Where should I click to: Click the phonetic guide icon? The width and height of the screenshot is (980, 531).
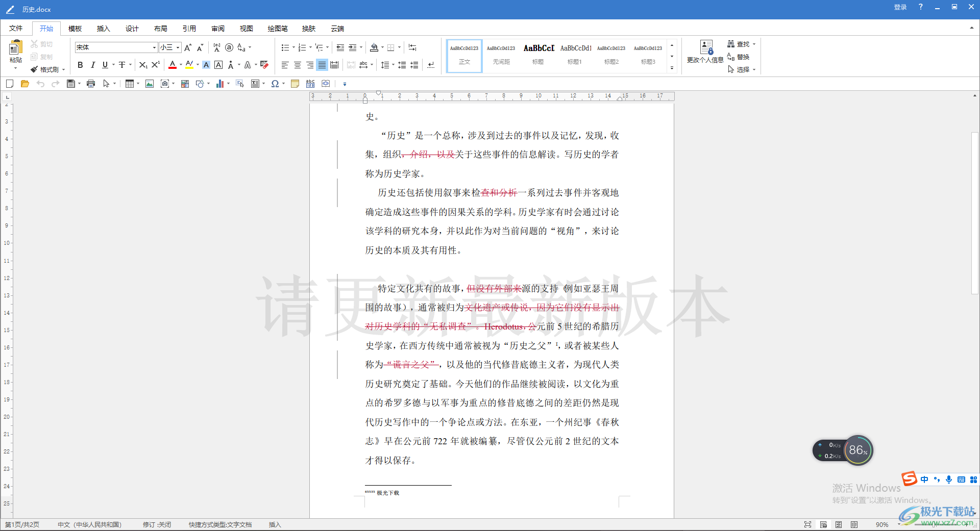(217, 47)
